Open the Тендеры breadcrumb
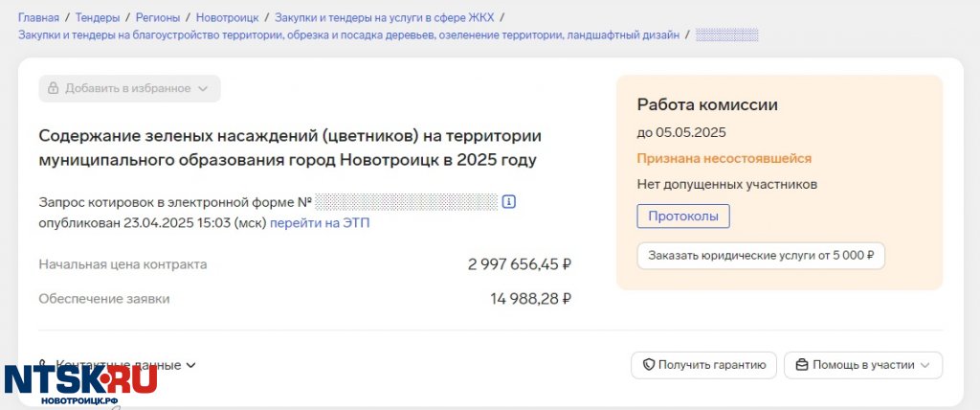The height and width of the screenshot is (410, 980). click(x=98, y=17)
